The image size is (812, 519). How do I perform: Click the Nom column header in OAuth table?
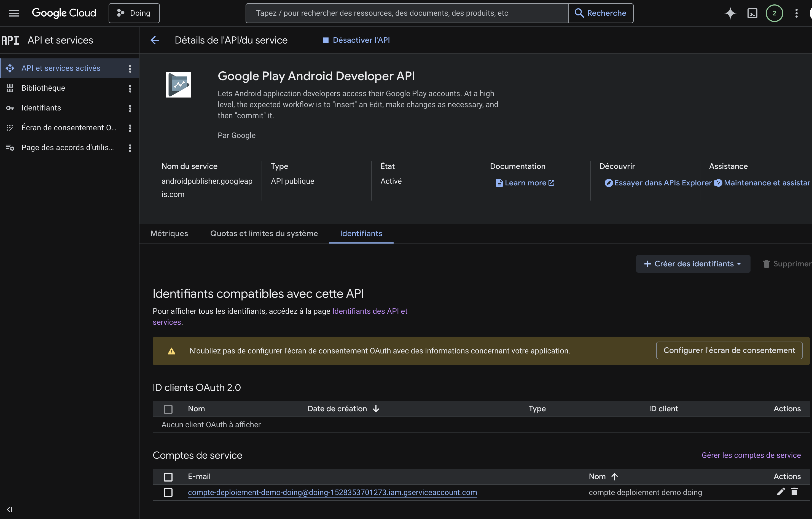pos(196,409)
